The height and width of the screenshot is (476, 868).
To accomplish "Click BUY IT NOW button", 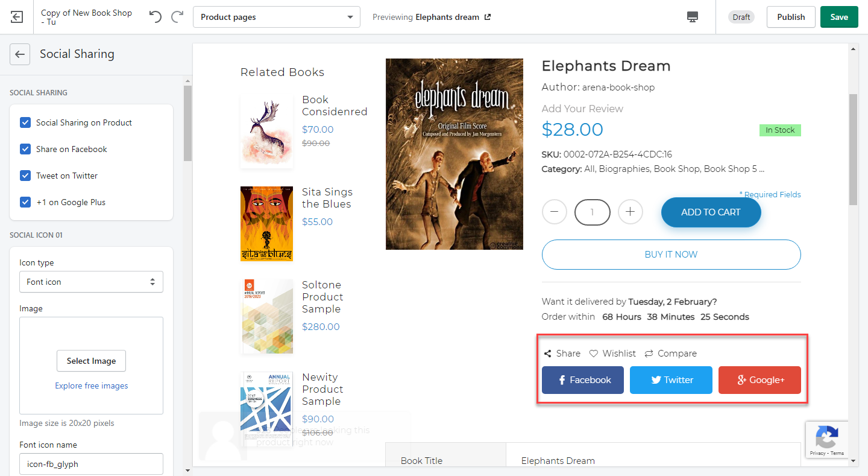I will [x=671, y=255].
